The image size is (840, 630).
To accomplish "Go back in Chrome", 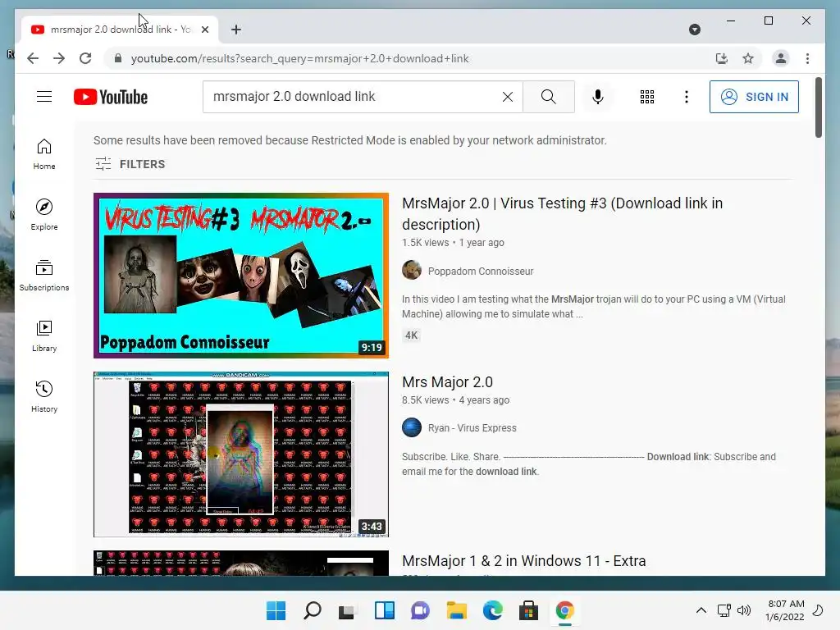I will pyautogui.click(x=33, y=58).
